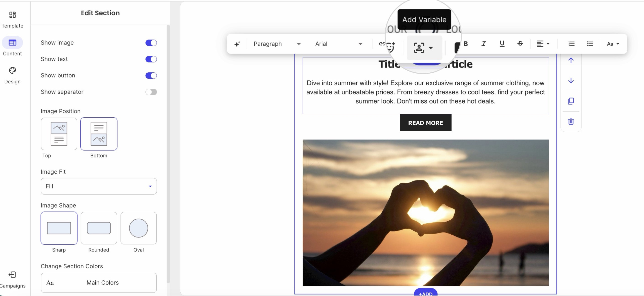
Task: Click the summer clothing paragraph text
Action: pyautogui.click(x=425, y=92)
